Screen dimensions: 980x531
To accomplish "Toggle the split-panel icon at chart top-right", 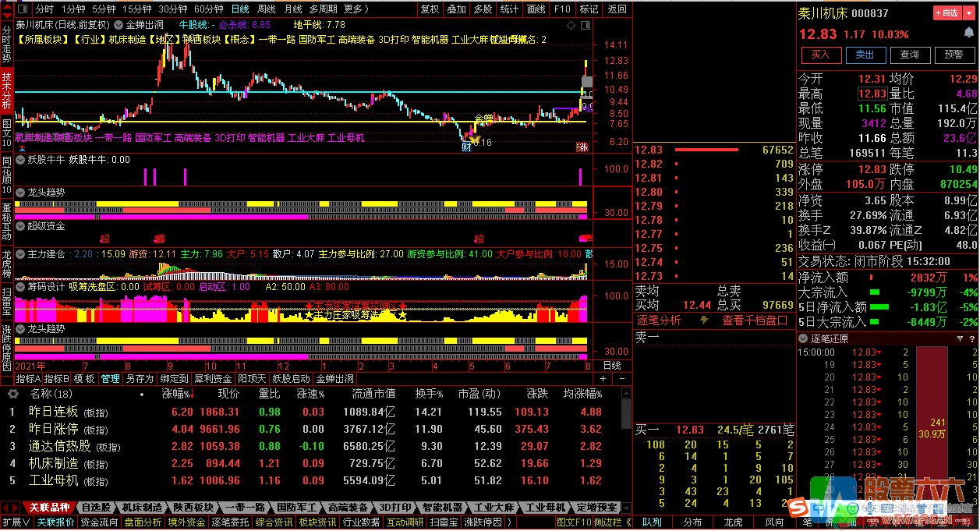I will coord(586,26).
